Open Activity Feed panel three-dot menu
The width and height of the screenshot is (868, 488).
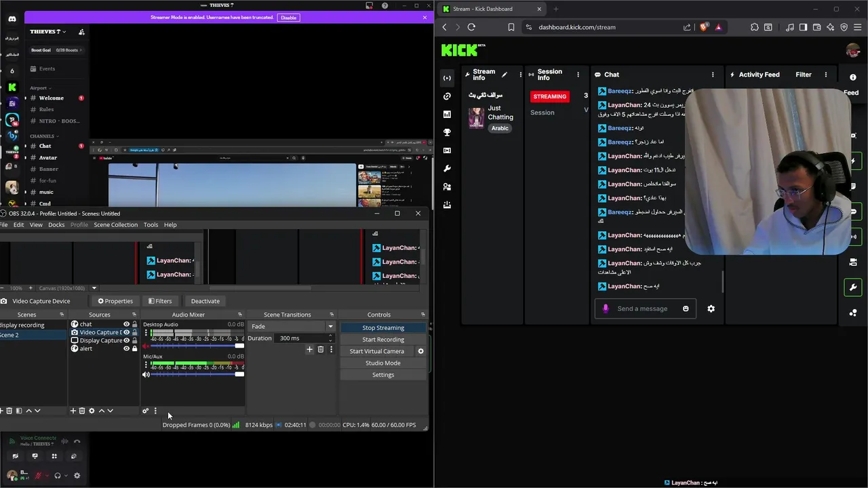(x=825, y=75)
